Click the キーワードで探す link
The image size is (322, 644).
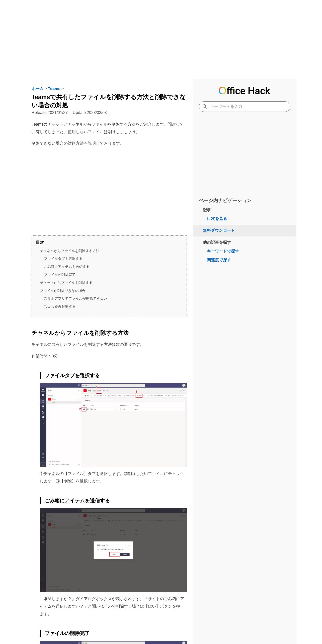(223, 251)
